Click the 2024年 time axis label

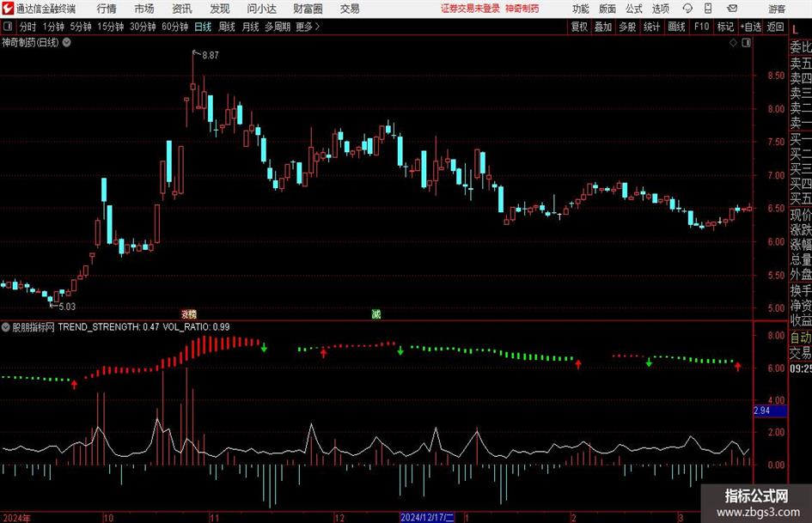pyautogui.click(x=16, y=518)
